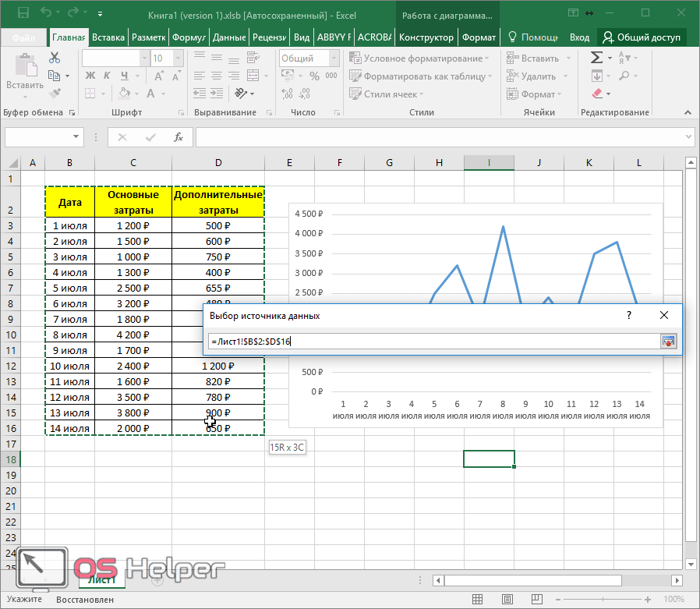This screenshot has width=700, height=609.
Task: Click the AutoSum sigma icon
Action: coord(596,58)
